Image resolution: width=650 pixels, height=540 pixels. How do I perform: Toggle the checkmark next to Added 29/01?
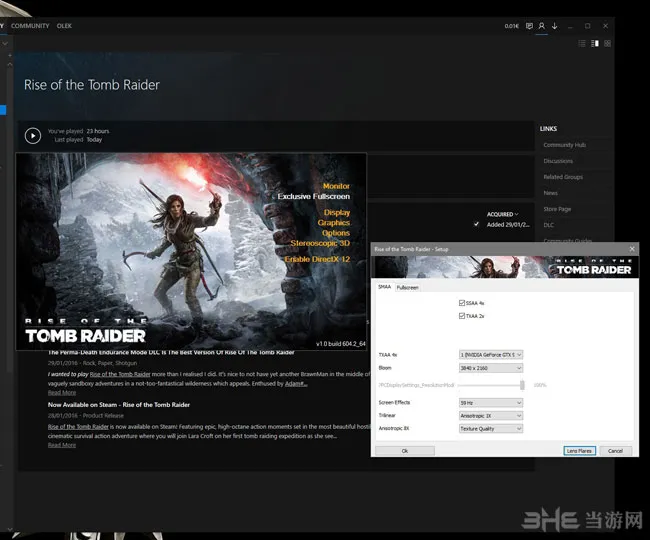tap(476, 224)
